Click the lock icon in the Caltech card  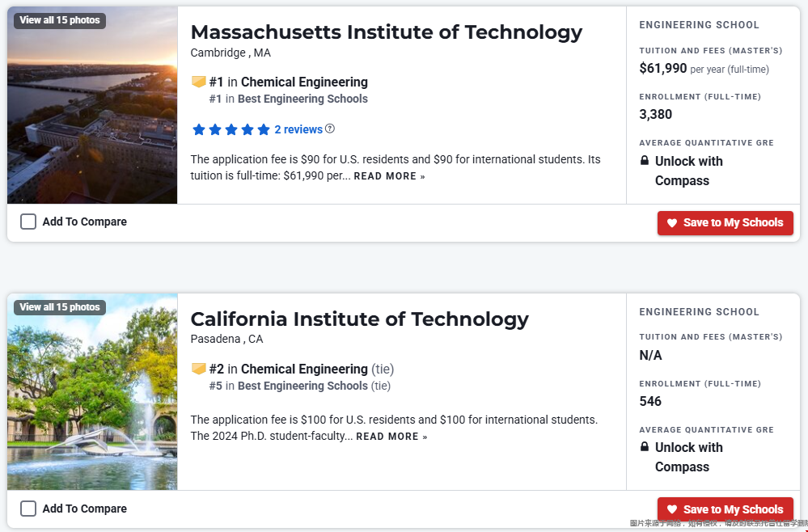[x=645, y=447]
